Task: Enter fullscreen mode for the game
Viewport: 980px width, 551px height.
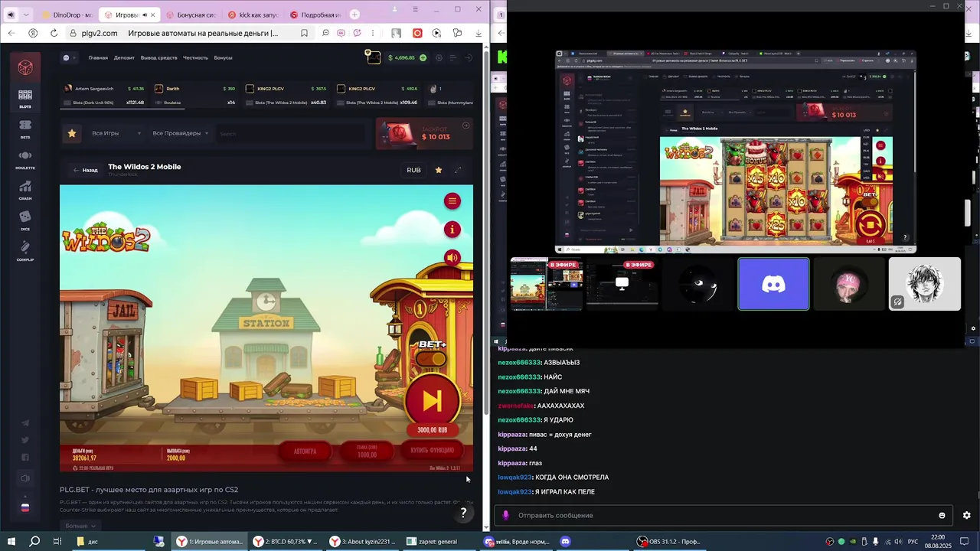Action: pos(459,170)
